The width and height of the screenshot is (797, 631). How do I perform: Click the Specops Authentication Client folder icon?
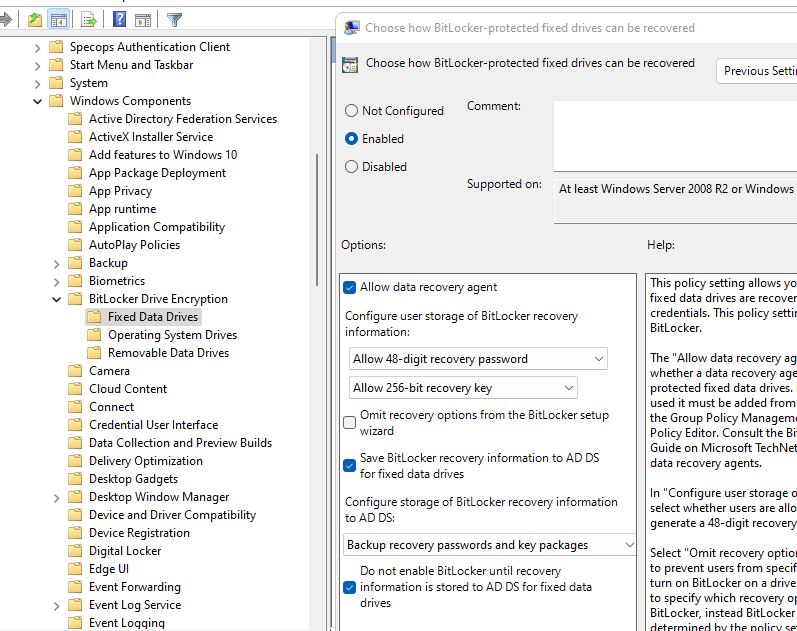tap(56, 47)
